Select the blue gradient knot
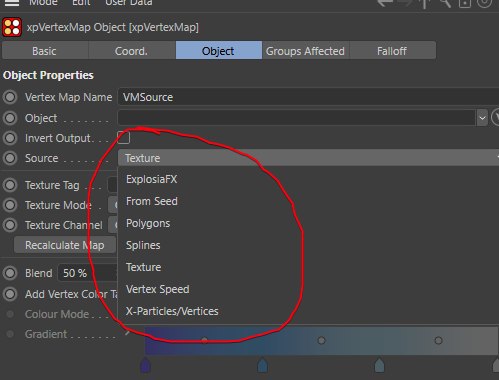The width and height of the screenshot is (499, 380). tap(263, 365)
